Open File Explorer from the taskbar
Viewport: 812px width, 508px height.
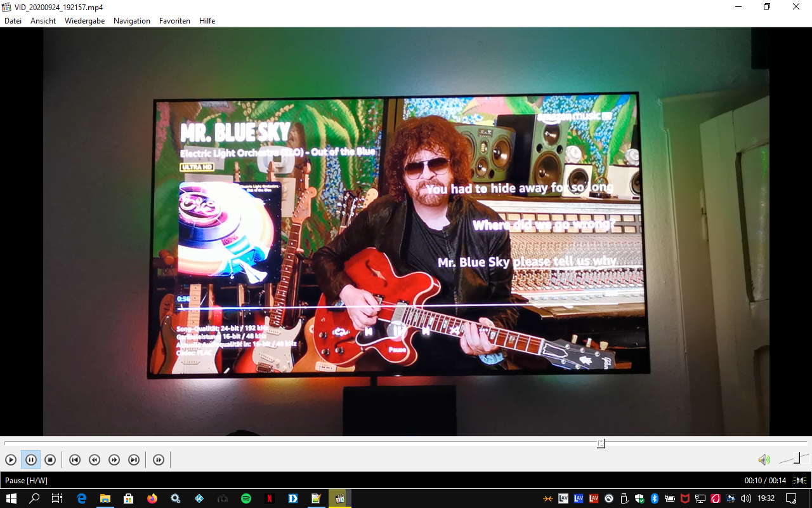(x=105, y=498)
